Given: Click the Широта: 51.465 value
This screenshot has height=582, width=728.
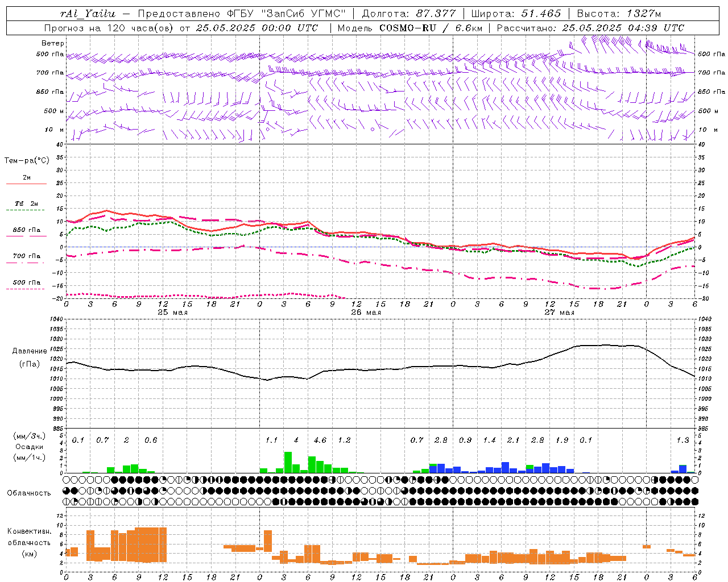Looking at the screenshot, I should pyautogui.click(x=516, y=14).
